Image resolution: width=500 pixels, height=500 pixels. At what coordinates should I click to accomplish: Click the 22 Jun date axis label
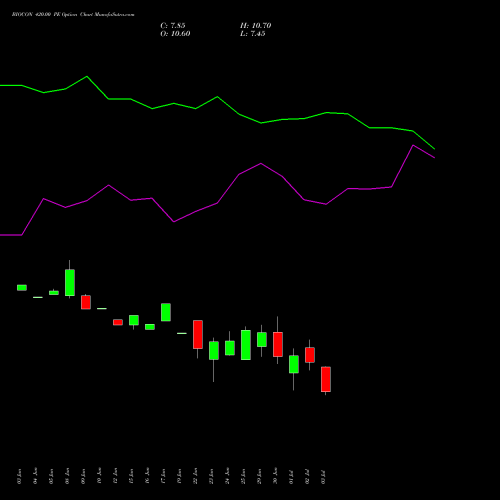196,476
